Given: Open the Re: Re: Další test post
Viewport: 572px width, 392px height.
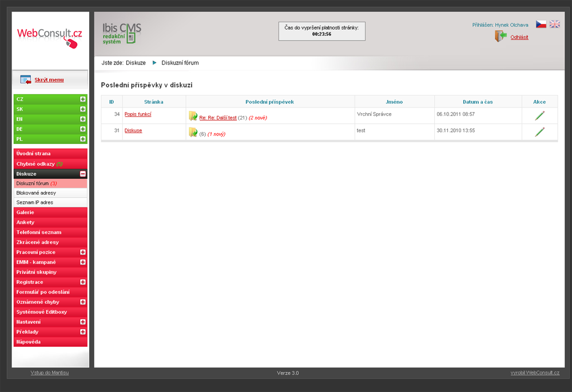Looking at the screenshot, I should [218, 118].
